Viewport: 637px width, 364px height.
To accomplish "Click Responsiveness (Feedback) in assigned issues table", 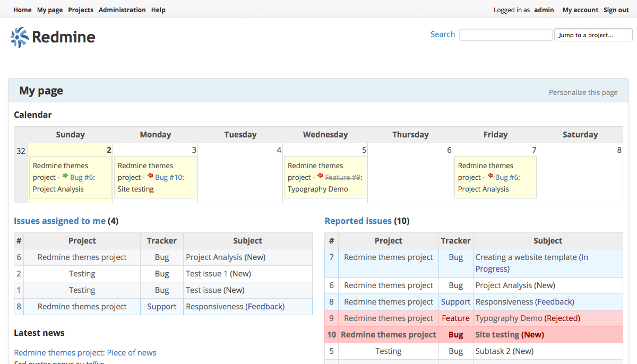I will 235,306.
